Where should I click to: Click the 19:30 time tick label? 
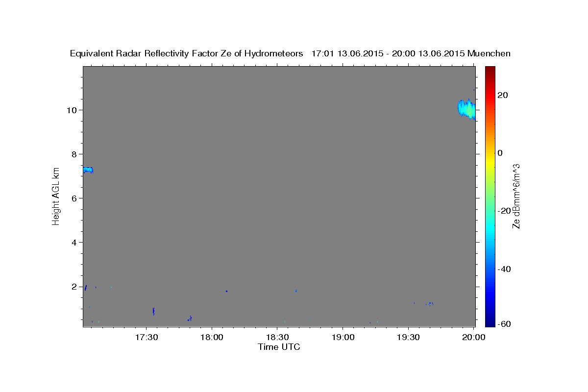(x=408, y=337)
